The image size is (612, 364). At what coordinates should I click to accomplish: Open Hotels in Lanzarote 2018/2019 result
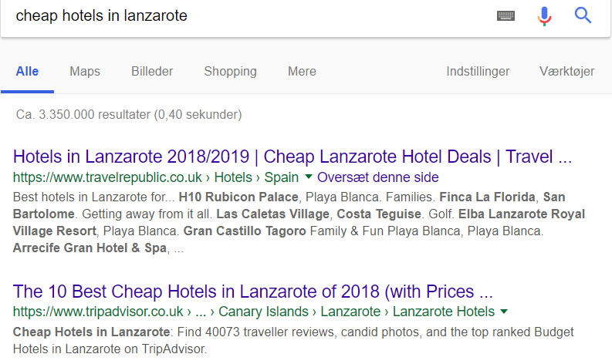click(292, 157)
